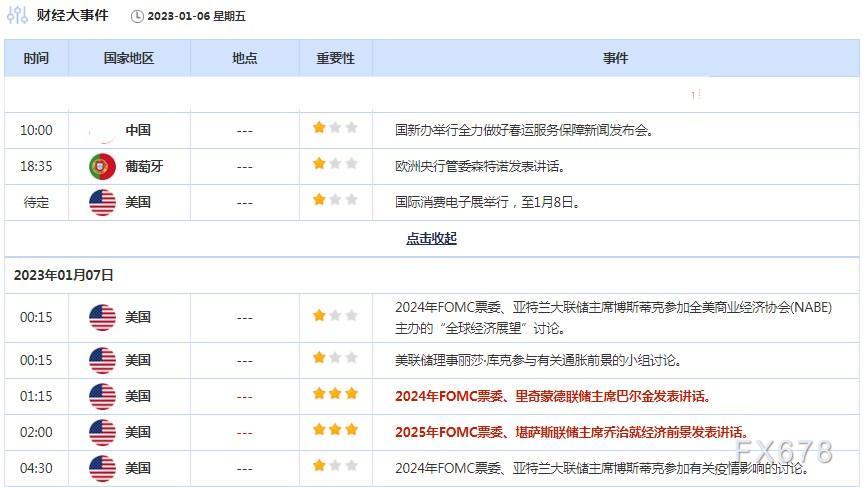The image size is (863, 487).
Task: Click the Portugal flag icon
Action: (102, 166)
